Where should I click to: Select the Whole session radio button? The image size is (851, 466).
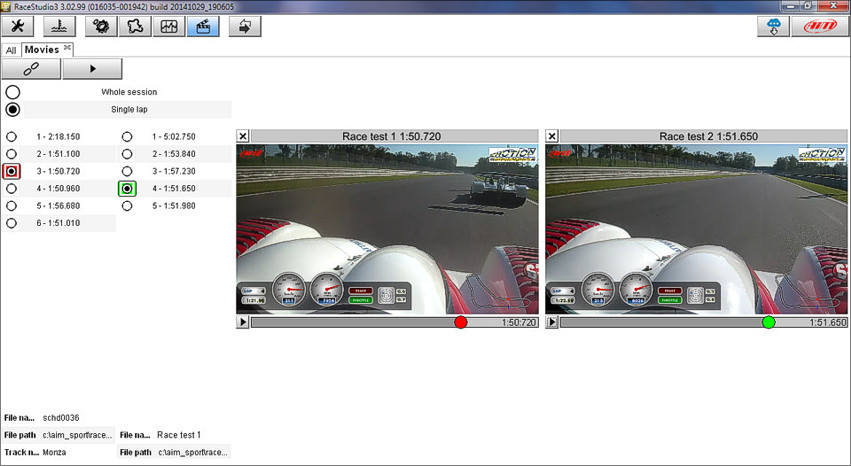[x=13, y=92]
